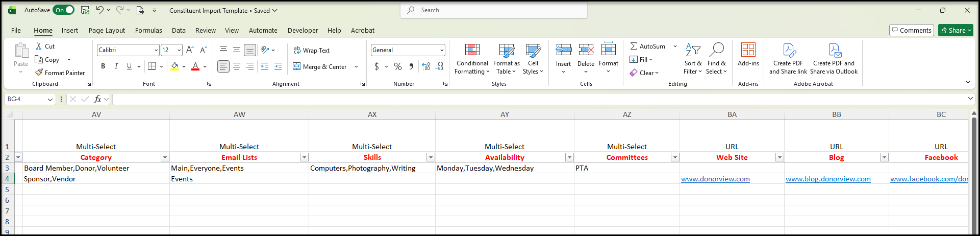
Task: Open the Fill dropdown
Action: (x=641, y=59)
